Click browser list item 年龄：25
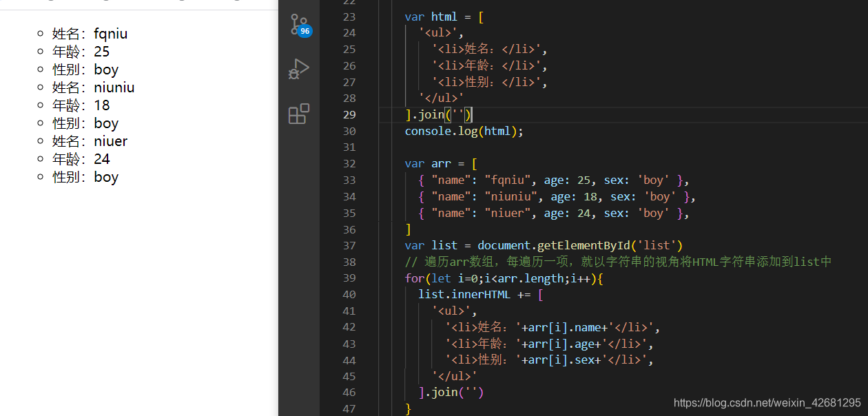868x416 pixels. 81,52
